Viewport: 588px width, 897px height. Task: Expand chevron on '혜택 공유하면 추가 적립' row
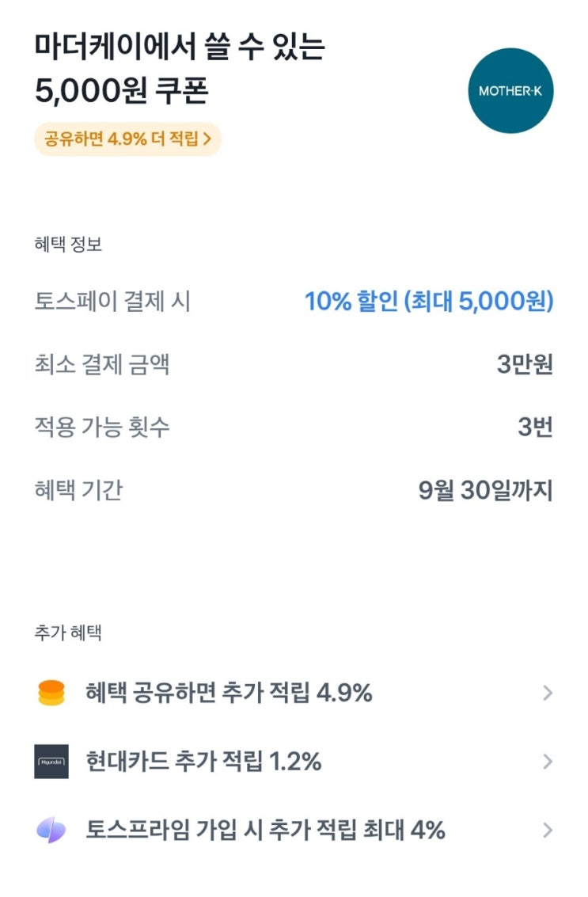[547, 694]
